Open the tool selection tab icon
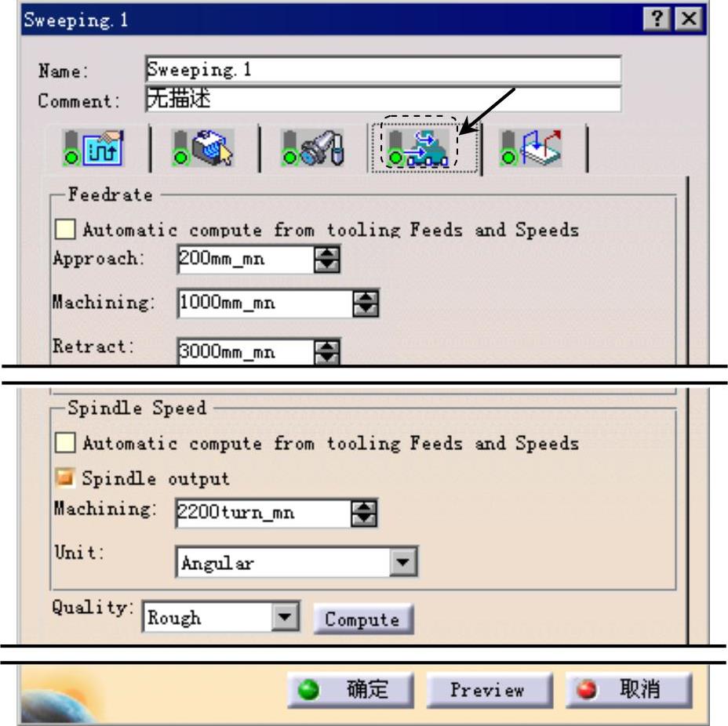 (x=313, y=148)
